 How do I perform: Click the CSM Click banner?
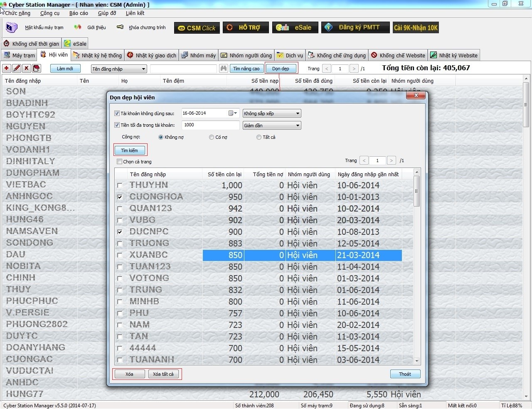click(x=197, y=28)
